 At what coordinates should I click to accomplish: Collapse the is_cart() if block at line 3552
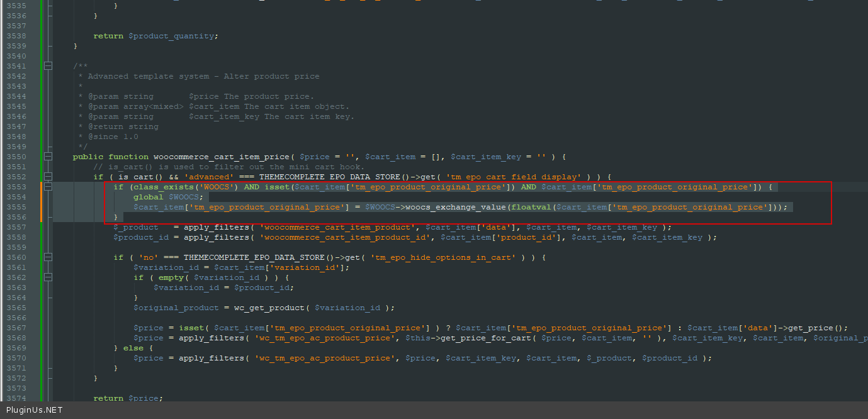point(48,177)
